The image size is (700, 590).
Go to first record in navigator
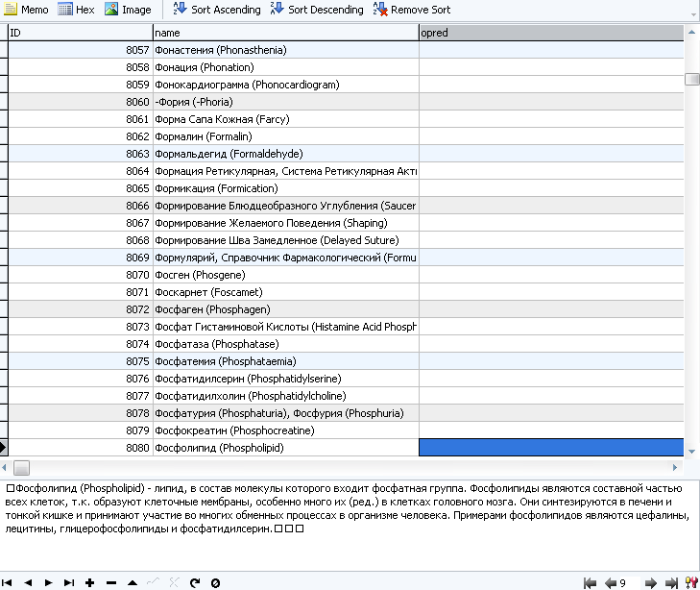coord(10,582)
